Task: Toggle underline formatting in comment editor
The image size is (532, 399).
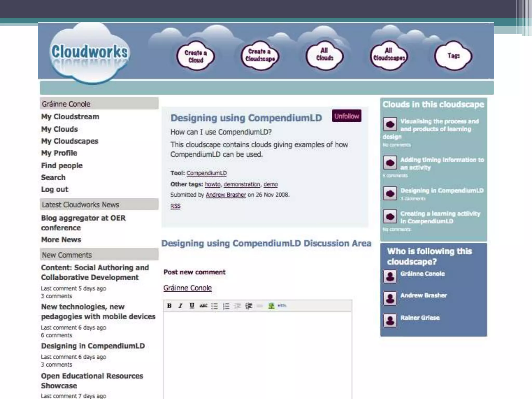Action: [x=192, y=306]
